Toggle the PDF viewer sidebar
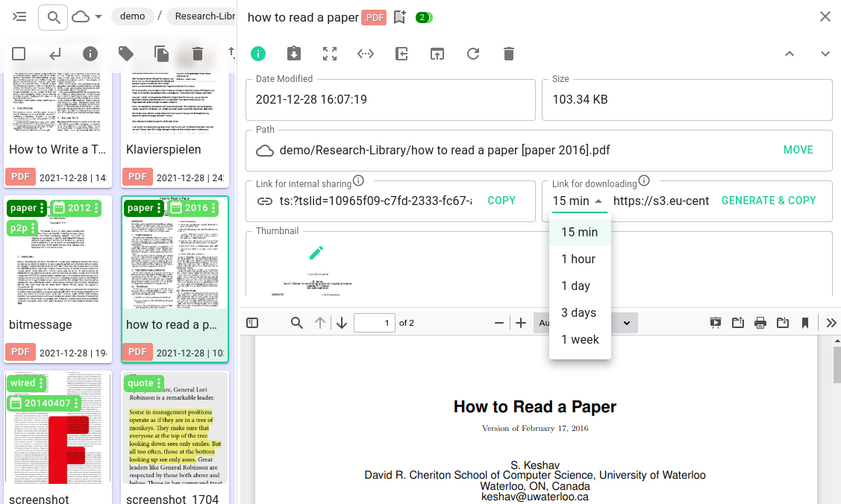 (252, 322)
